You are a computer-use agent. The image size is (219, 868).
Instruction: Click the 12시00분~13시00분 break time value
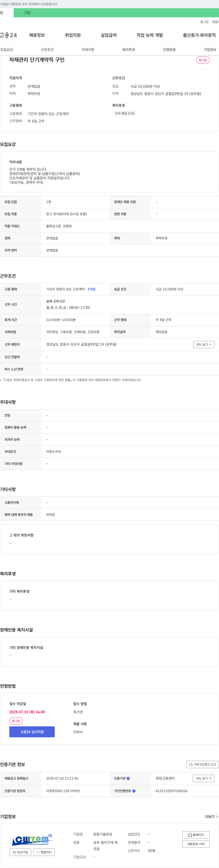coord(61,320)
